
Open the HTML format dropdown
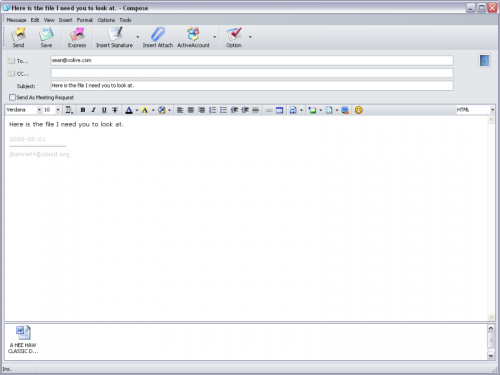click(x=492, y=110)
